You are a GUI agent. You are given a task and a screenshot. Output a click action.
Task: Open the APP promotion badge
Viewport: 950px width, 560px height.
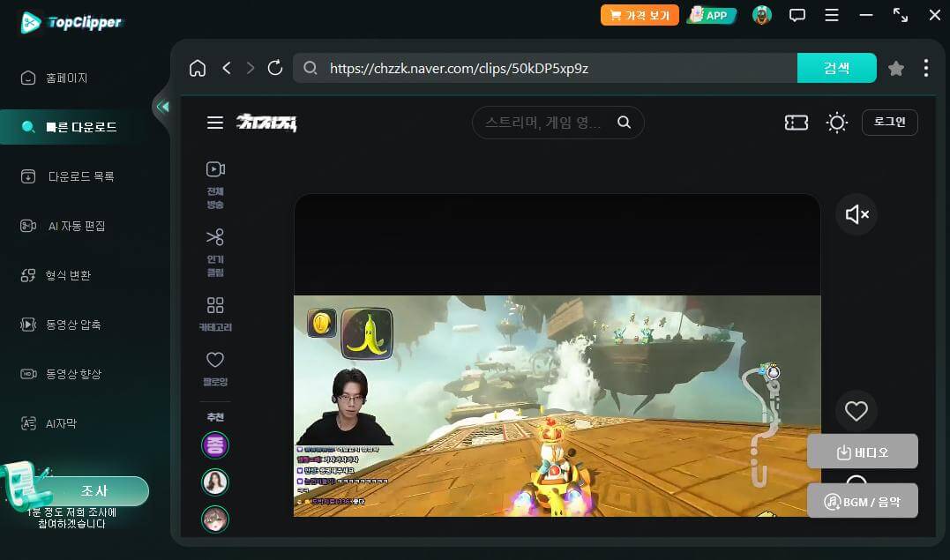tap(712, 15)
